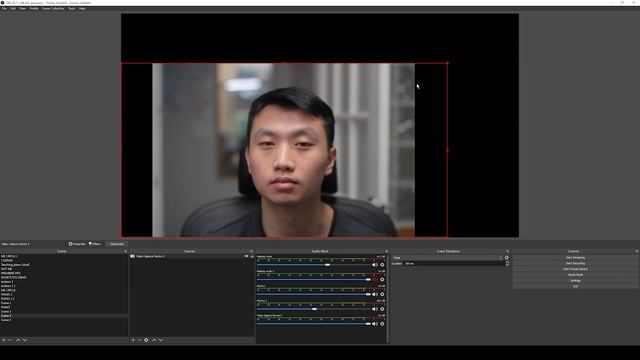Click Start Virtual Camera button
This screenshot has width=640, height=360.
[575, 269]
